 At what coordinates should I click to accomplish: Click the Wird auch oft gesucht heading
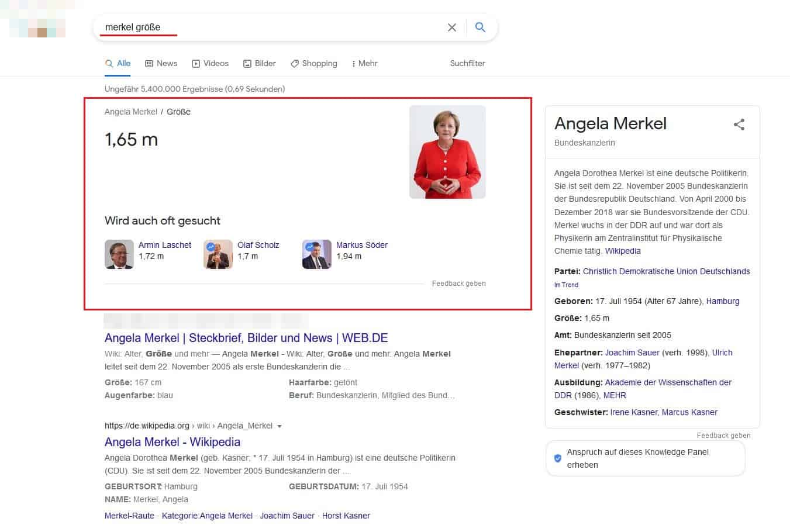point(163,220)
